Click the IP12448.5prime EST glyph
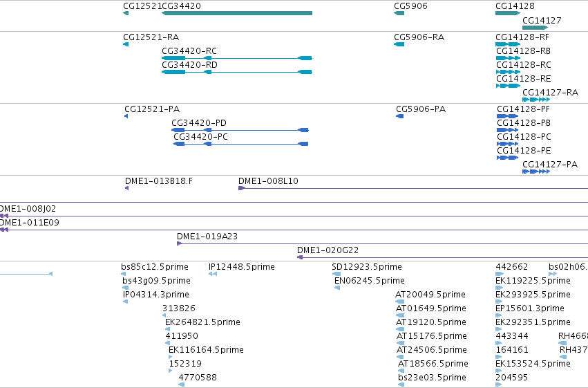Screen dimensions: 588x388 point(213,274)
